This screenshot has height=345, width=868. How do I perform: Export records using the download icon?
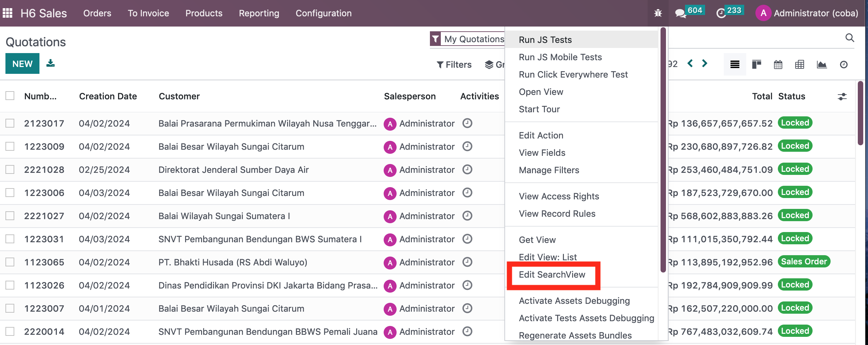[50, 63]
